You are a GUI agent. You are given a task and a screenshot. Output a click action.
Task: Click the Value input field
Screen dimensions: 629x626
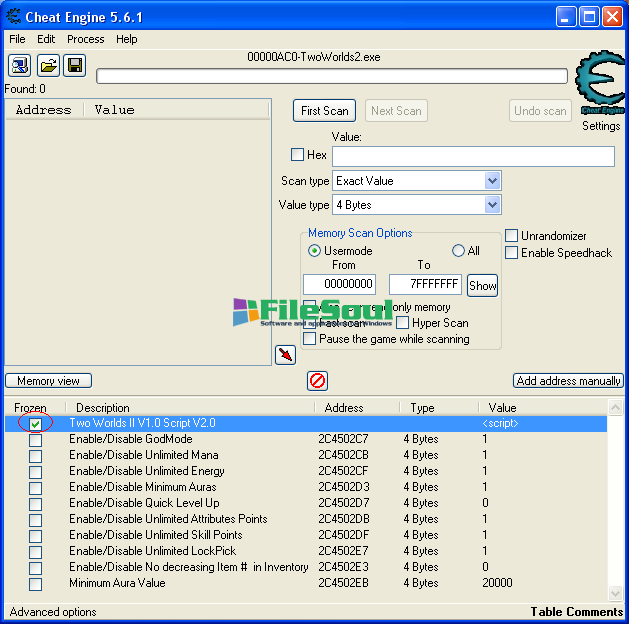[473, 157]
